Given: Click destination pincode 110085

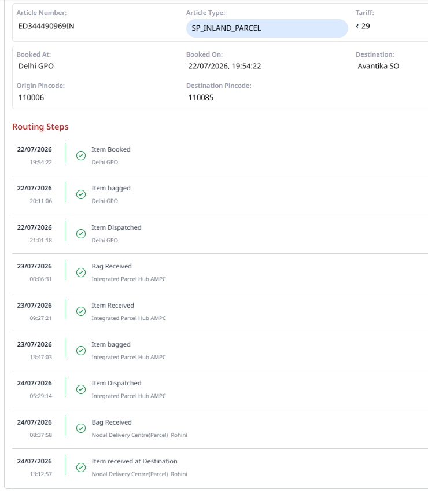Looking at the screenshot, I should (x=201, y=97).
